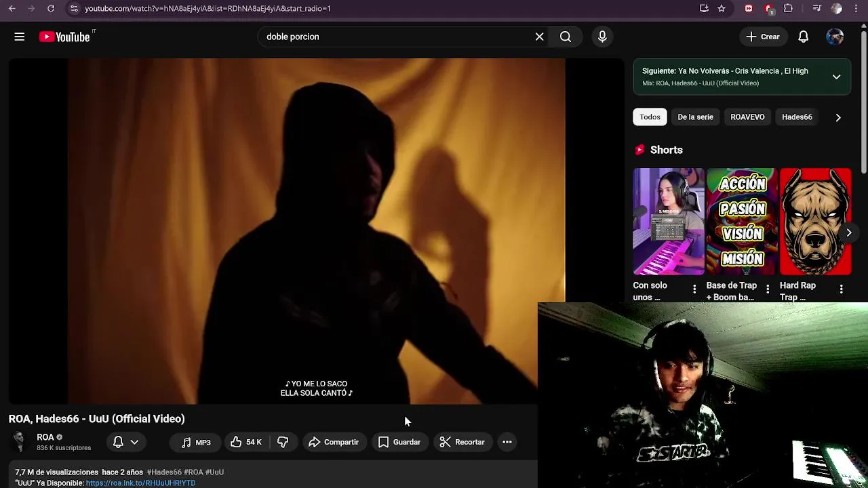Run the search with magnifier icon
The image size is (868, 488).
566,37
